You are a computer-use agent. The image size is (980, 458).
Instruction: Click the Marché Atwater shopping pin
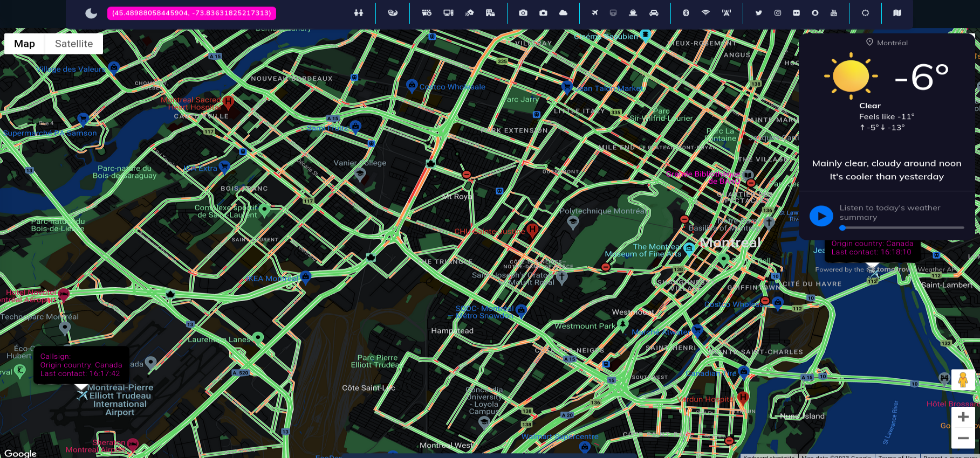point(697,330)
